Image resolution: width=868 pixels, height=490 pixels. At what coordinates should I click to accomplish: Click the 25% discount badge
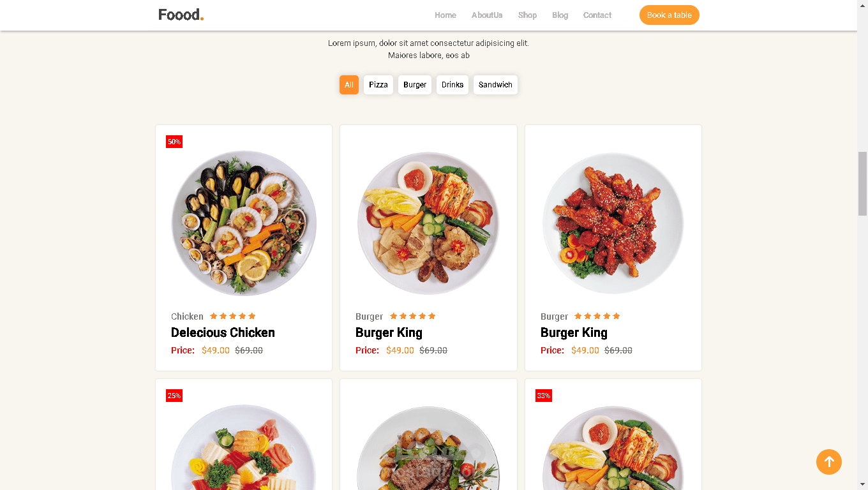(x=174, y=396)
